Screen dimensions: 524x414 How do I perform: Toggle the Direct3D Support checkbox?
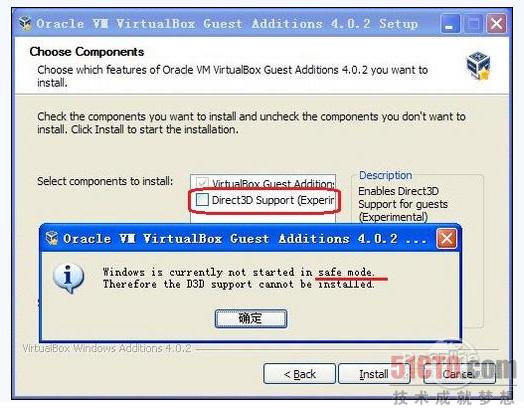click(202, 199)
